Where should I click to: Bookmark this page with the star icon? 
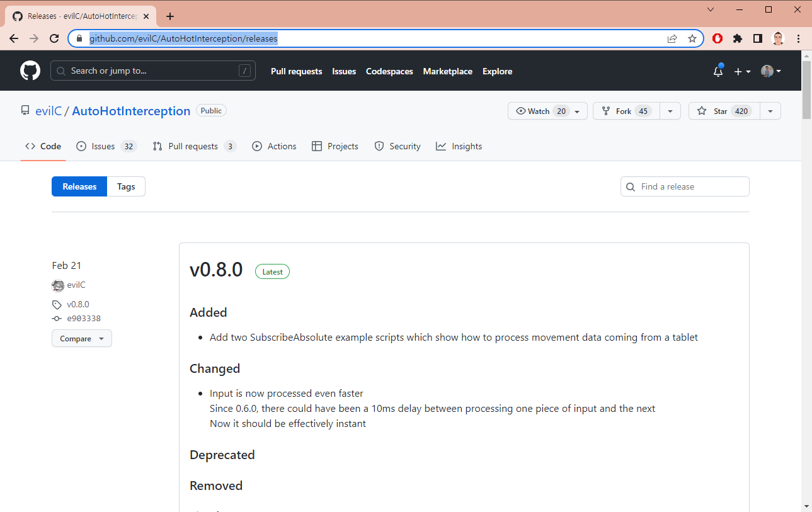692,38
